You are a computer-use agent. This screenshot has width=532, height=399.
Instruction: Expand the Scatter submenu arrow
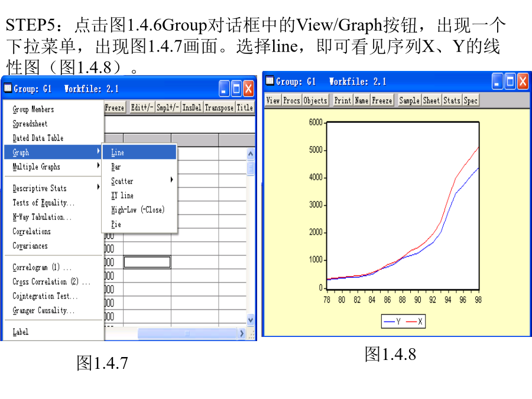click(171, 180)
